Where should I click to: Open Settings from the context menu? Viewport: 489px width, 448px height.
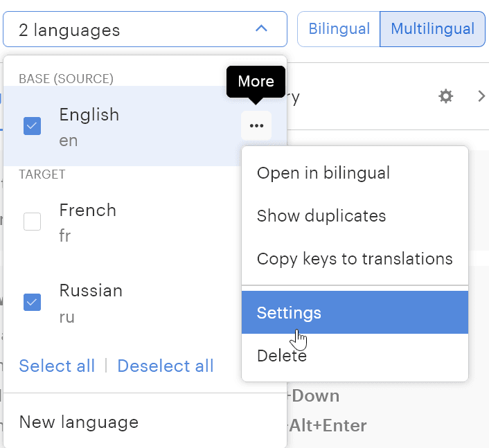[x=289, y=312]
